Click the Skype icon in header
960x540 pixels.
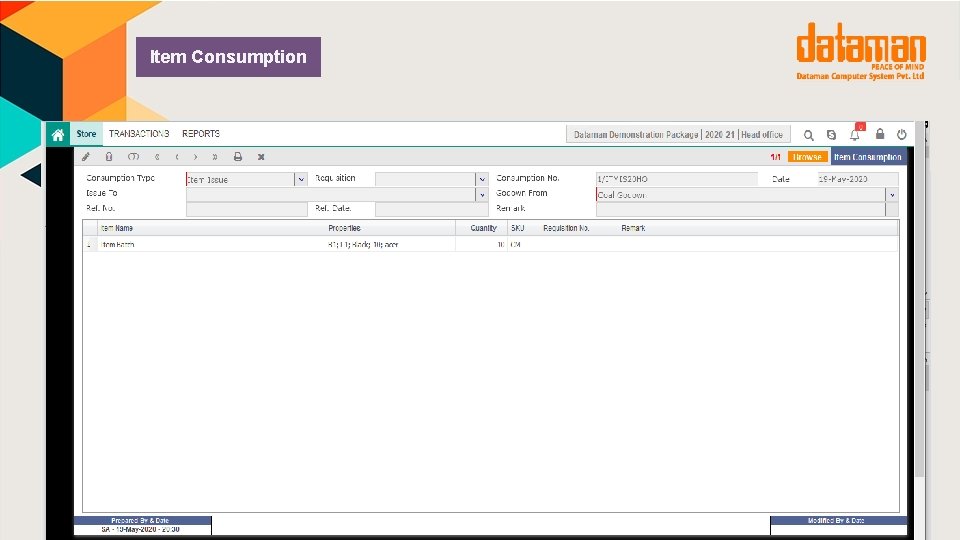[831, 135]
